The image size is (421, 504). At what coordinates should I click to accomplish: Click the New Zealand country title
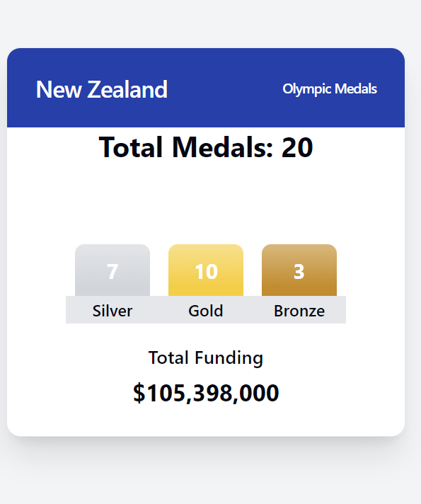pos(102,89)
